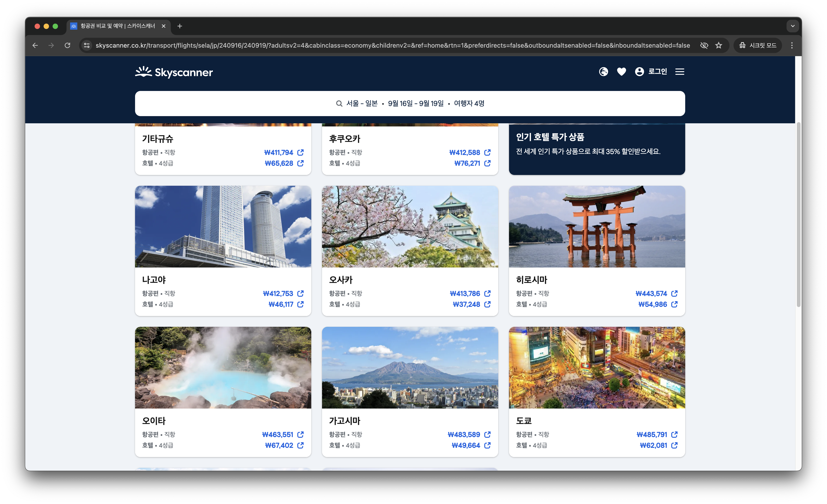827x504 pixels.
Task: Click external link icon beside ₩463,551
Action: coord(300,435)
